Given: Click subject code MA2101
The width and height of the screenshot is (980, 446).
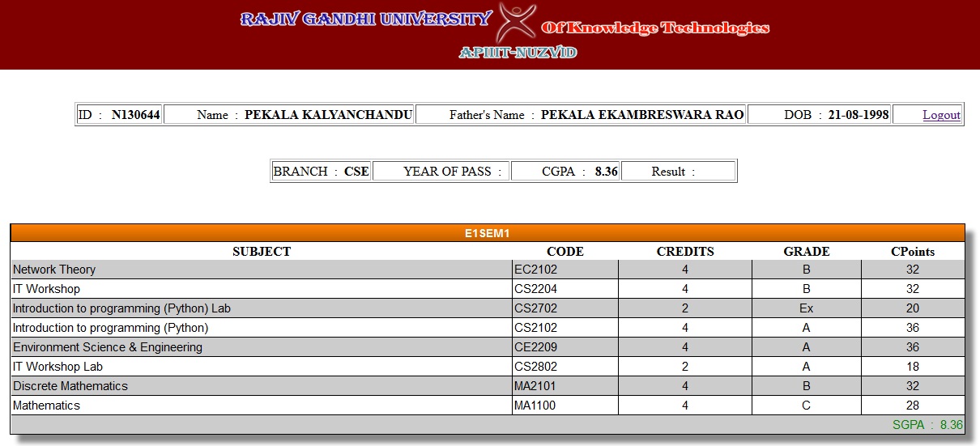Looking at the screenshot, I should 535,386.
